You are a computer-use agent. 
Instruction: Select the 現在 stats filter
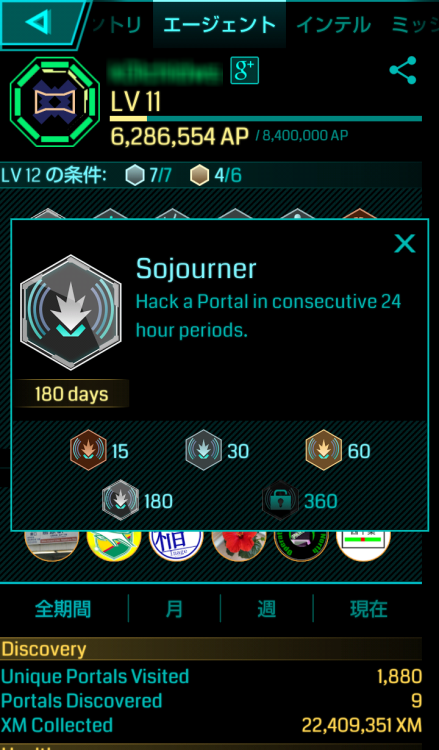[368, 609]
